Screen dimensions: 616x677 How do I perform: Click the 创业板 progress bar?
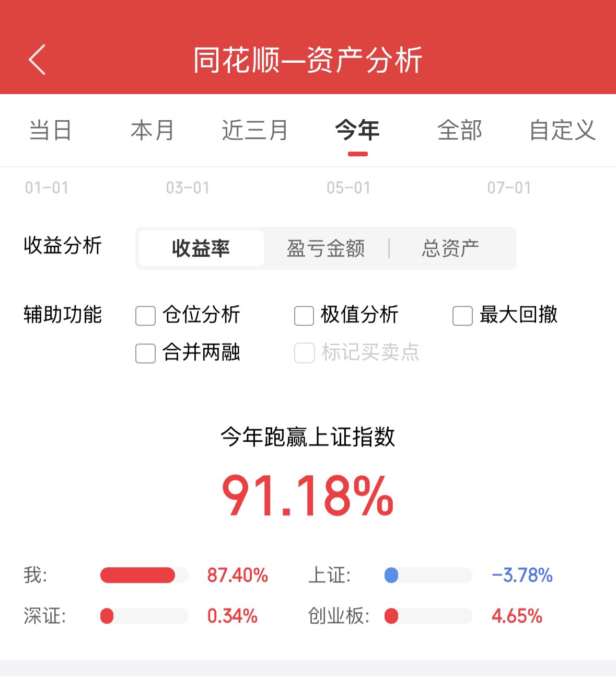(x=428, y=616)
